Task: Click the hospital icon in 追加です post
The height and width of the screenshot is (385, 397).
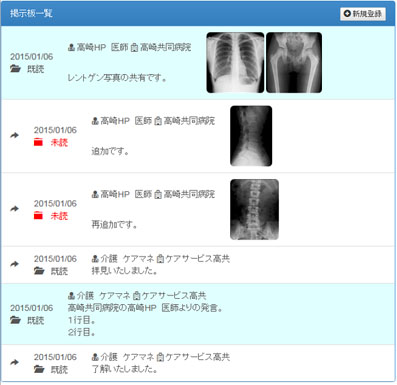Action: [x=158, y=121]
